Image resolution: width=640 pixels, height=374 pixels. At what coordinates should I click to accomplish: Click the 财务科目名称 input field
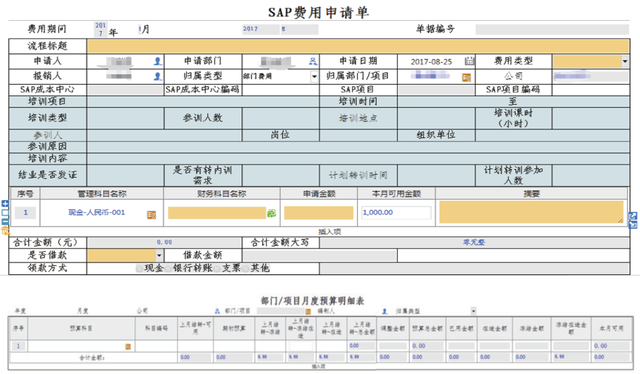coord(217,213)
